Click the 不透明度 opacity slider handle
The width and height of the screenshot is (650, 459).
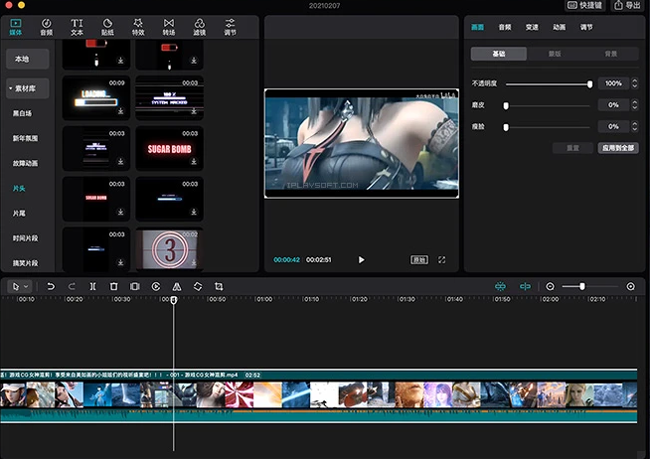pos(590,84)
